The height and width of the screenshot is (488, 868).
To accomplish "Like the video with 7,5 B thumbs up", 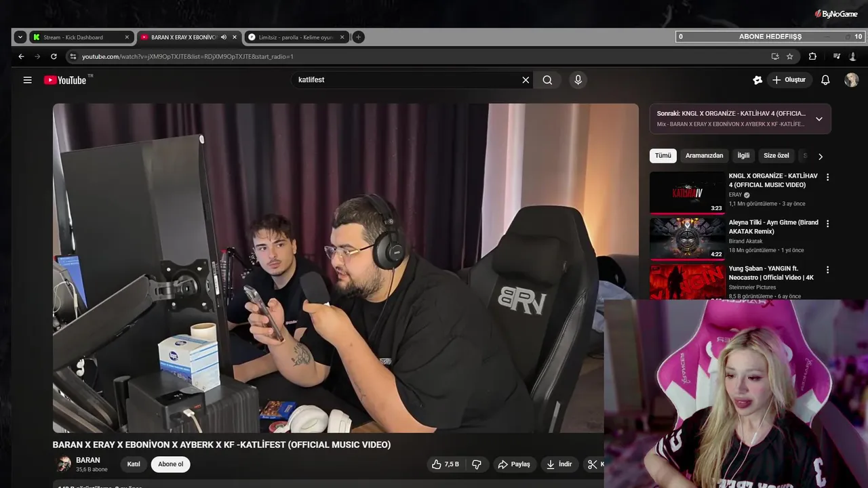I will [446, 464].
